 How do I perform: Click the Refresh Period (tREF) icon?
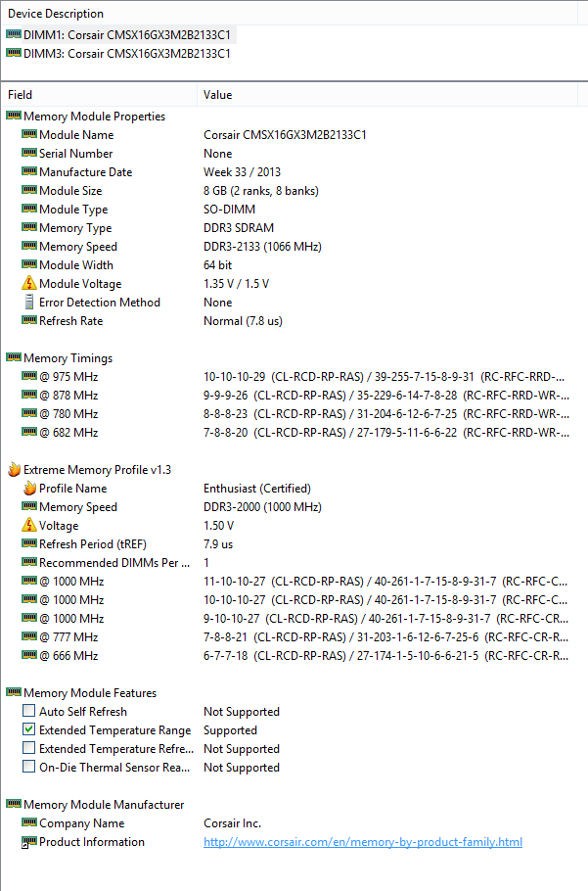point(29,543)
